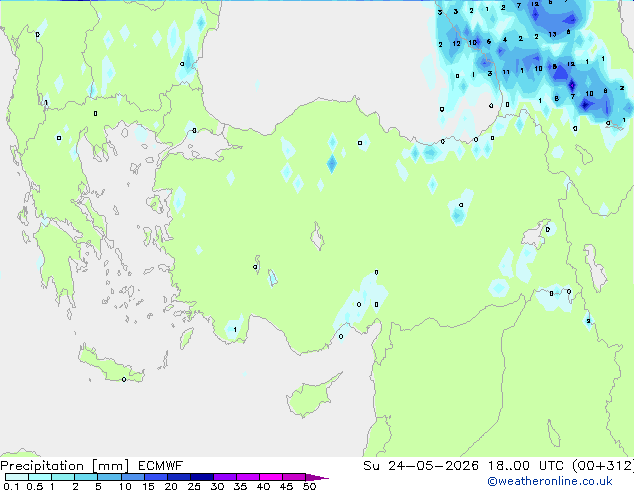Click the legend swatch between 0.1 and 0.5
Image resolution: width=634 pixels, height=490 pixels.
click(17, 477)
